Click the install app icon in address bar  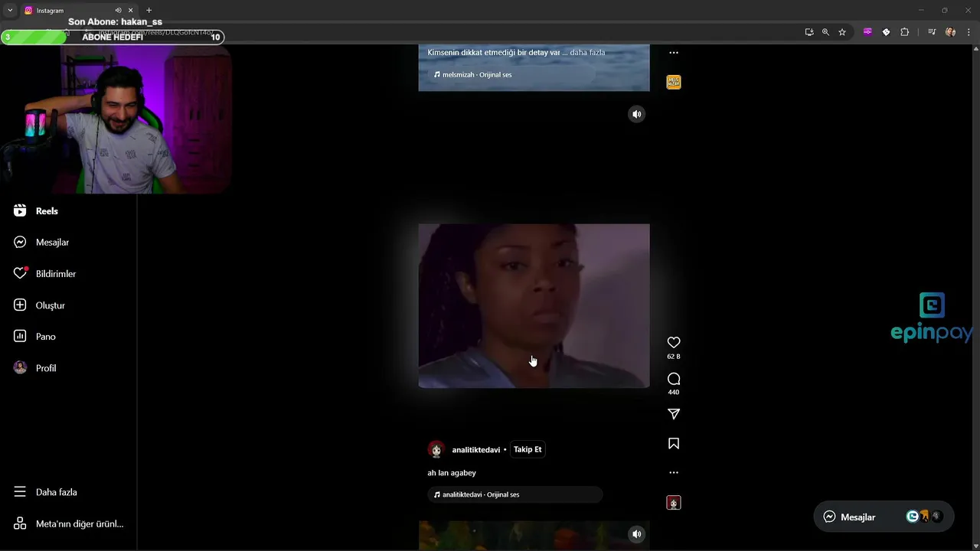[x=809, y=32]
